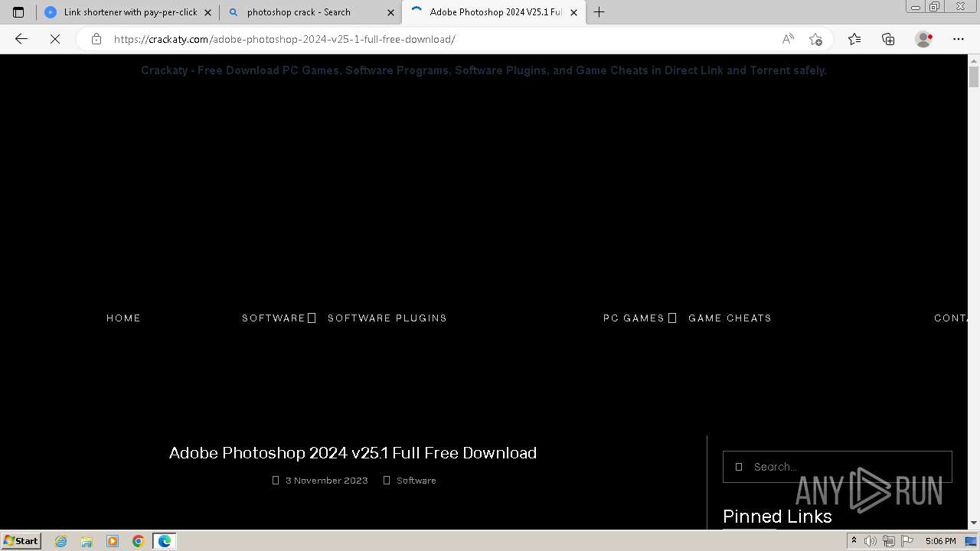Open the PC GAMES menu item
Image resolution: width=980 pixels, height=551 pixels.
[633, 318]
